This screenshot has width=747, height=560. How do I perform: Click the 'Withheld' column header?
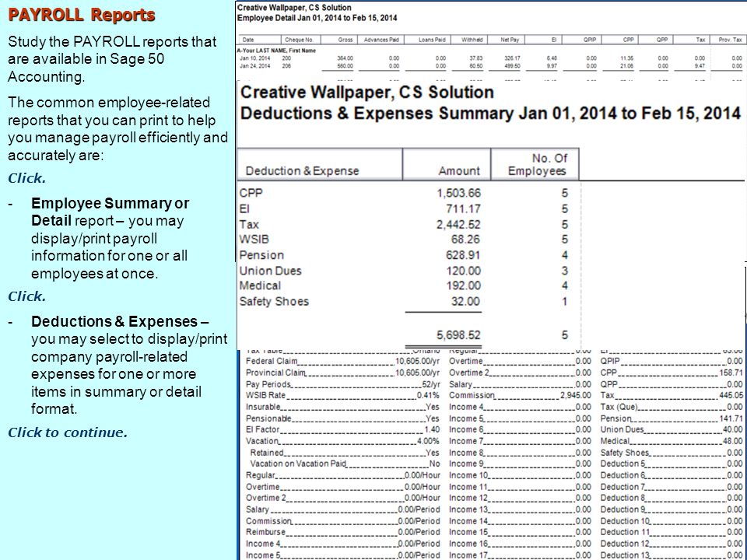(x=472, y=40)
